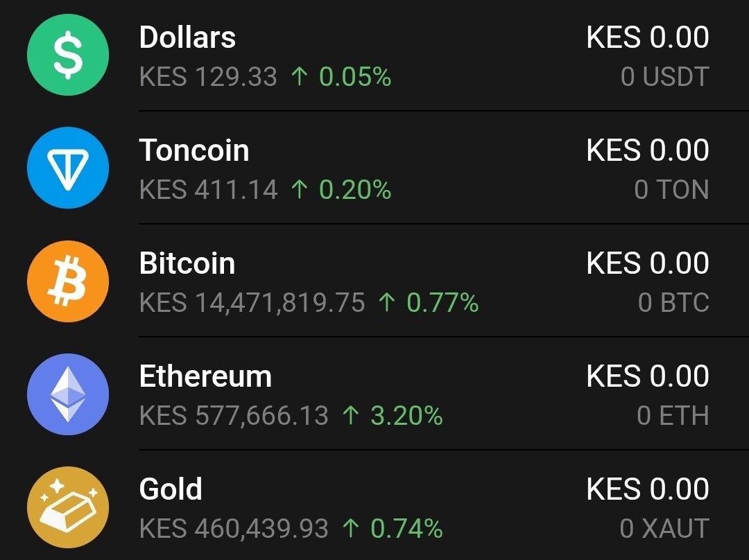The image size is (749, 560).
Task: Tap the 0 ETH balance
Action: pyautogui.click(x=673, y=416)
